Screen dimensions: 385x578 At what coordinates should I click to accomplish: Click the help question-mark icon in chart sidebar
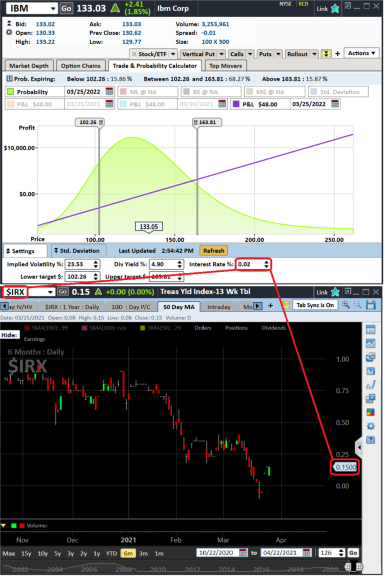pos(370,440)
